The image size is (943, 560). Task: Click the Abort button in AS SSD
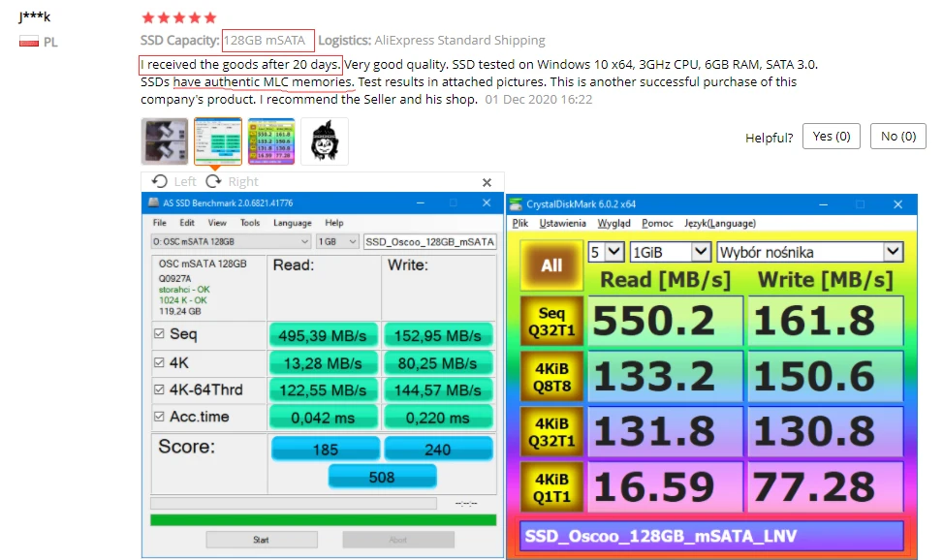point(398,540)
